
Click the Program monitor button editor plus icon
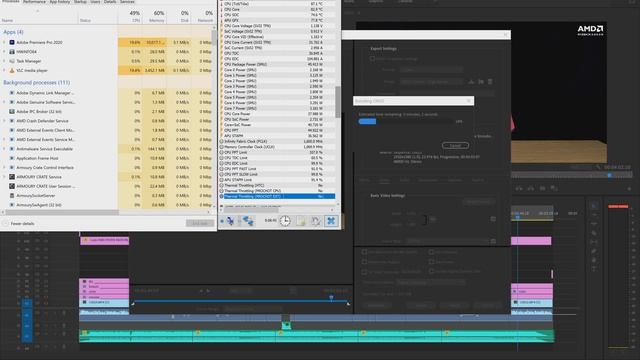tap(629, 189)
